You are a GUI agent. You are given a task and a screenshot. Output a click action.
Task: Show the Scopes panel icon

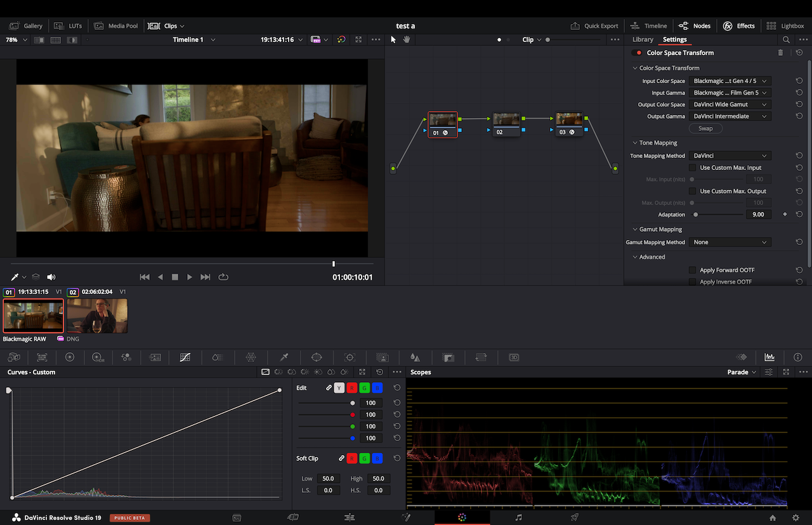(769, 357)
